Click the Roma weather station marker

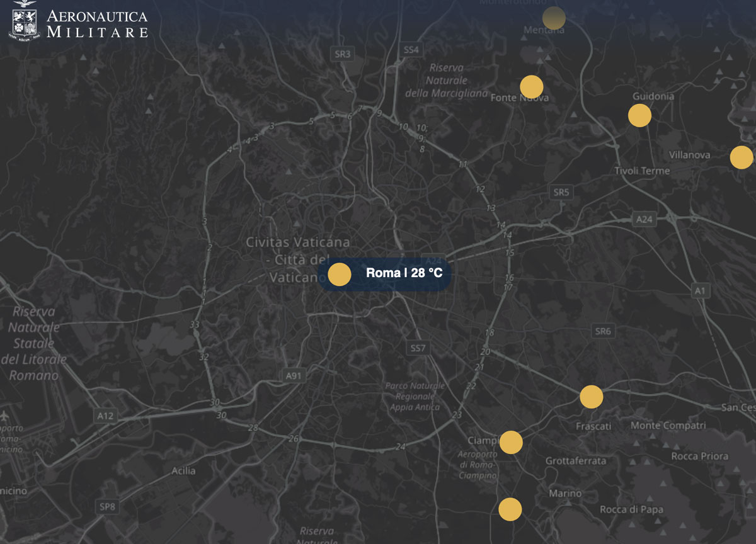tap(340, 275)
